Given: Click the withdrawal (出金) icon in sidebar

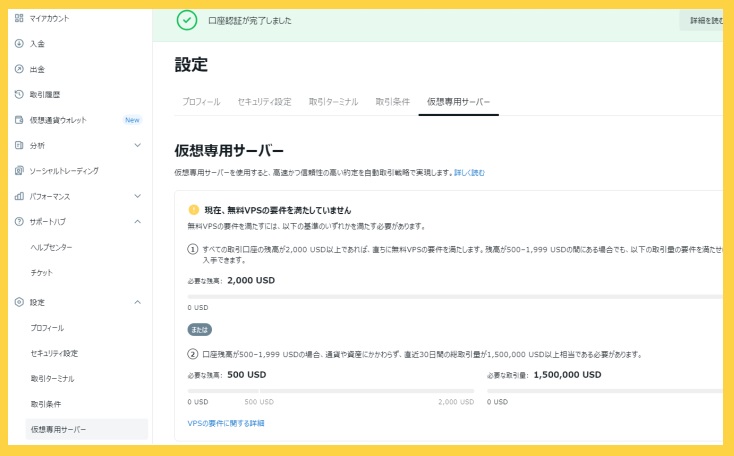Looking at the screenshot, I should click(19, 69).
